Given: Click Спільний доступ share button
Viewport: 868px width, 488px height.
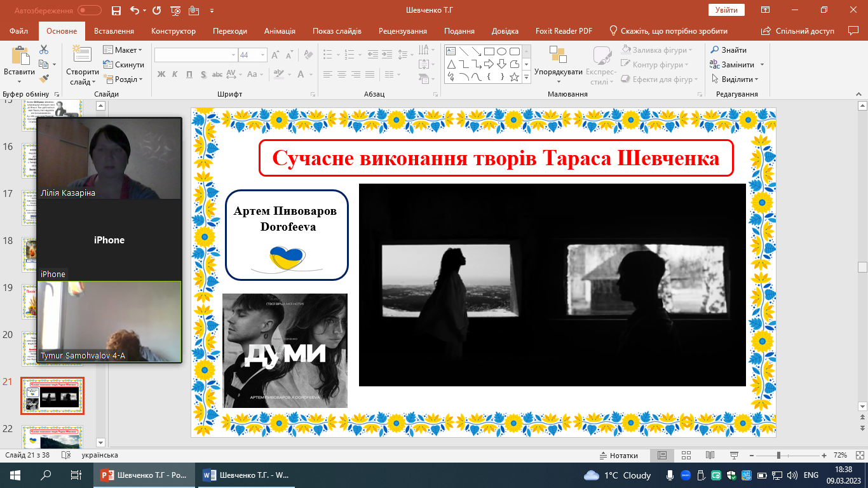Looking at the screenshot, I should pyautogui.click(x=799, y=31).
